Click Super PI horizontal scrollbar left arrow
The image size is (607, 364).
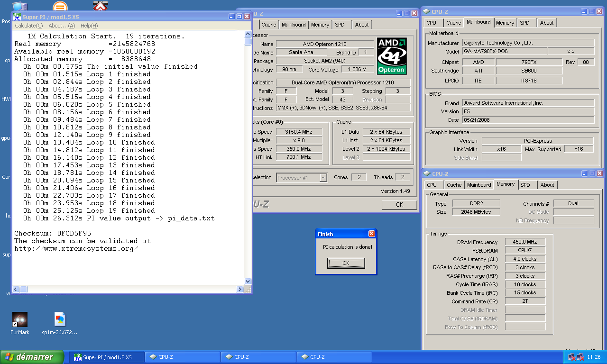coord(16,289)
